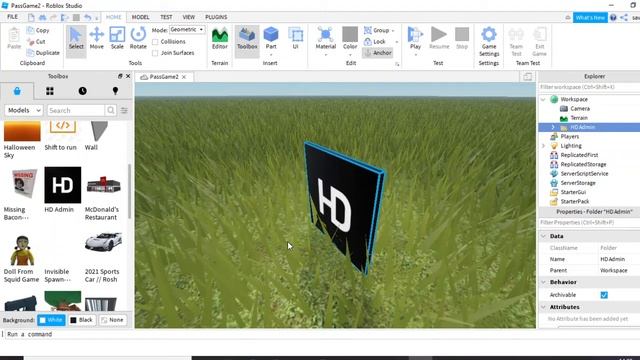The height and width of the screenshot is (360, 640).
Task: Open the Terrain Editor
Action: (220, 38)
